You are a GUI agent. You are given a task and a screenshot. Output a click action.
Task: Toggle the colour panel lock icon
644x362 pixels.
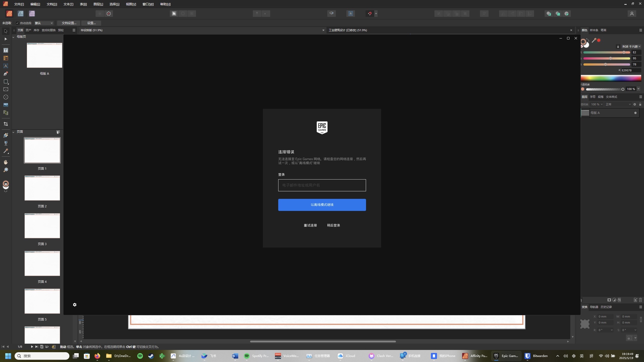(618, 47)
